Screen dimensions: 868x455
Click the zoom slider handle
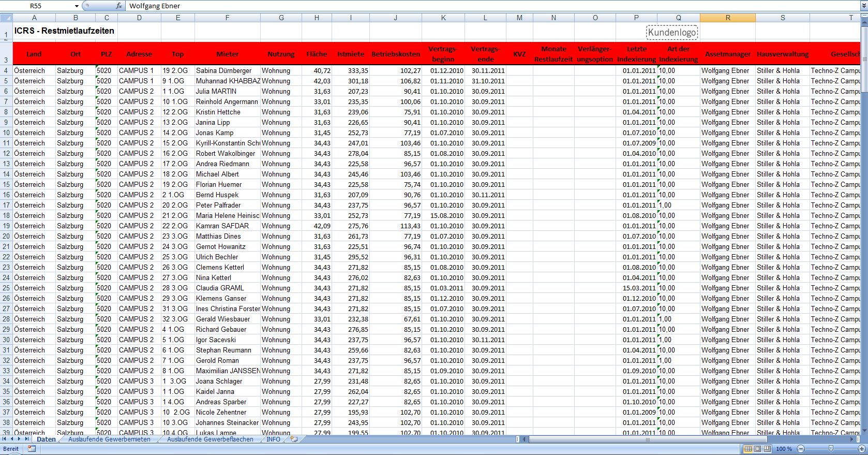click(x=831, y=449)
